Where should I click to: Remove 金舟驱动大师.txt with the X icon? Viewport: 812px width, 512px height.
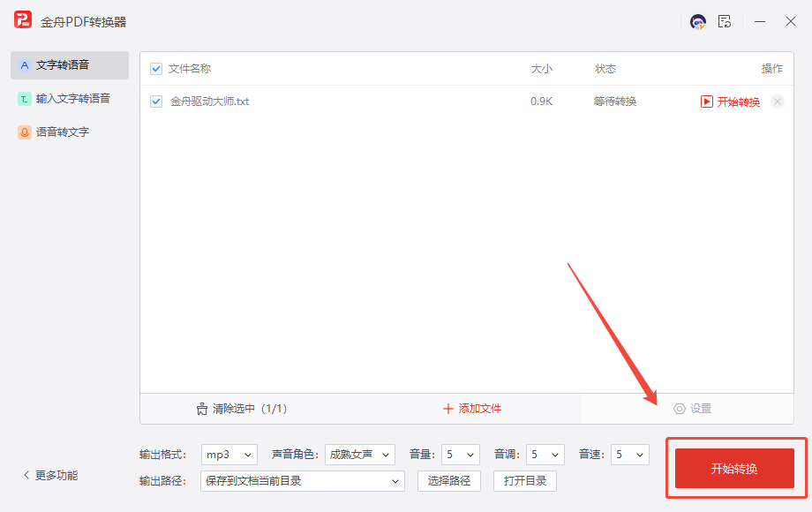tap(778, 102)
